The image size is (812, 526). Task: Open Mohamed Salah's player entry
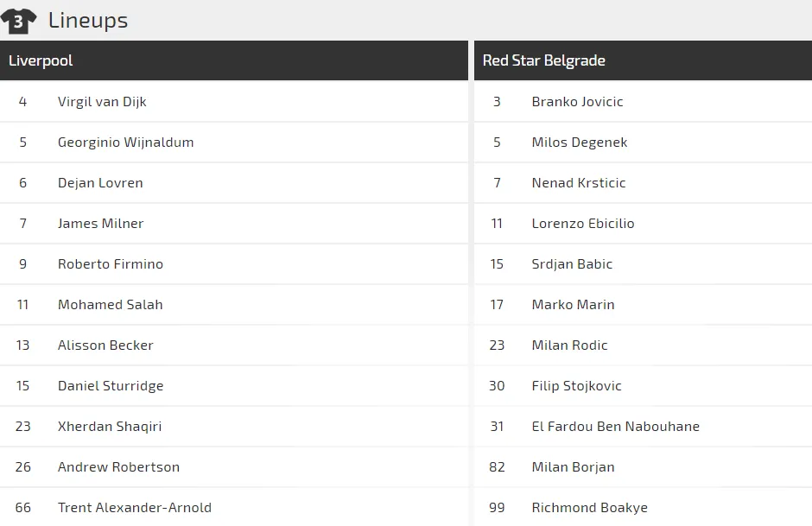pos(110,305)
